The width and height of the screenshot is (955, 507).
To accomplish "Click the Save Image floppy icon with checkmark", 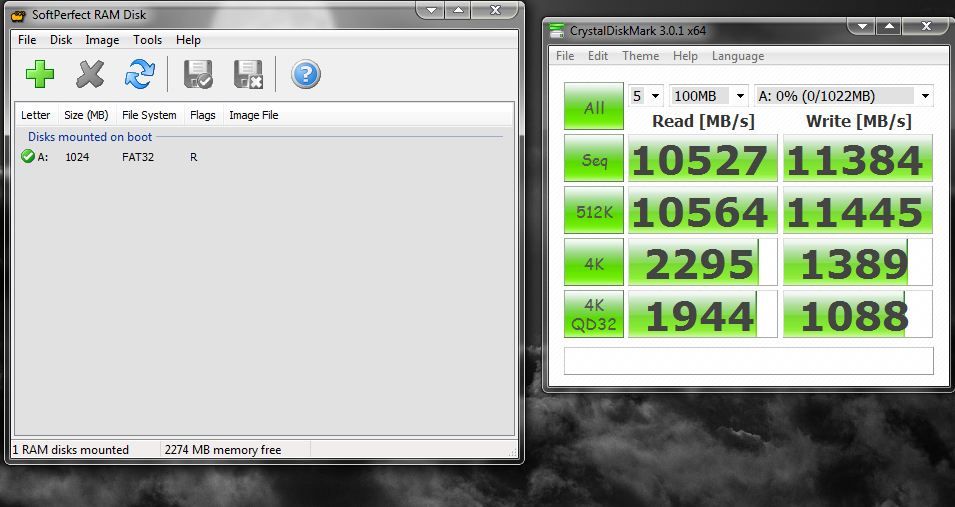I will point(199,74).
